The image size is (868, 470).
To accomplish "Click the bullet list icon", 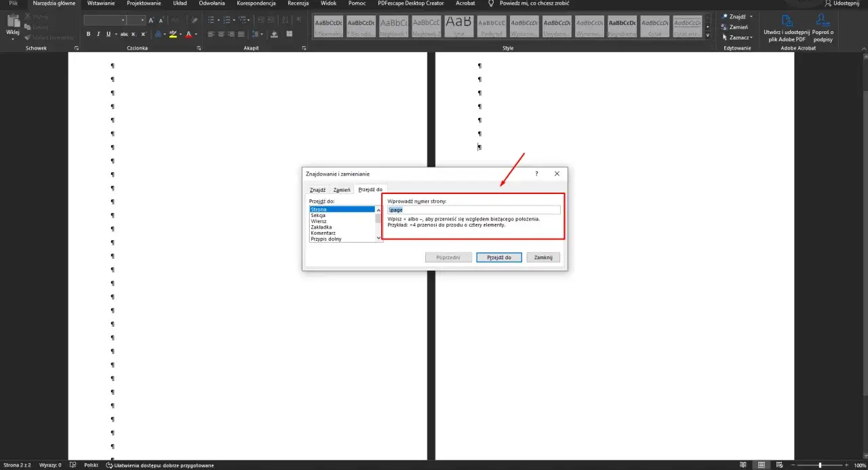I will pos(212,20).
